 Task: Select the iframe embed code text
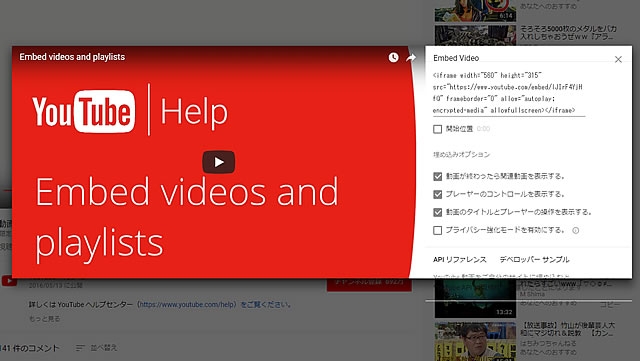coord(509,93)
